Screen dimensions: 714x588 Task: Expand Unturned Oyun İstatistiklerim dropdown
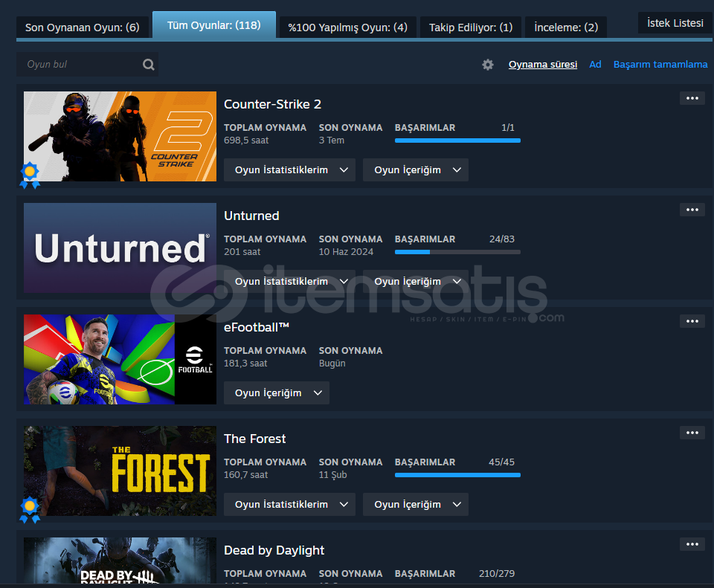[289, 281]
